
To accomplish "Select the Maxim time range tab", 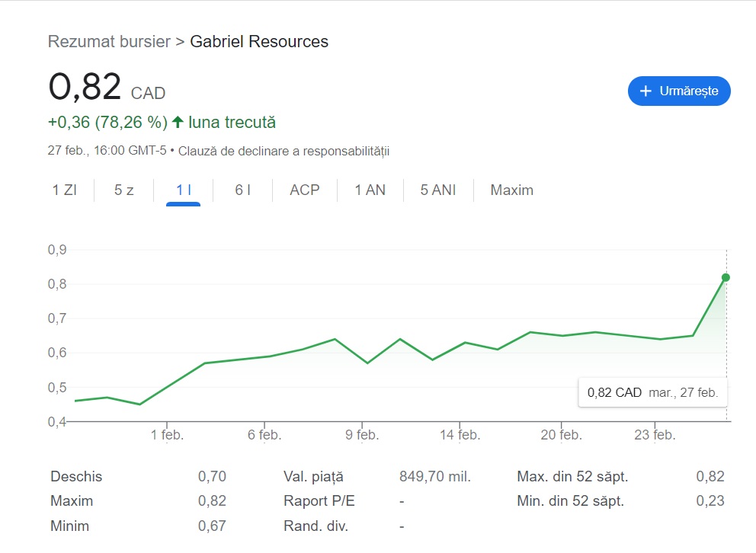I will pos(512,190).
